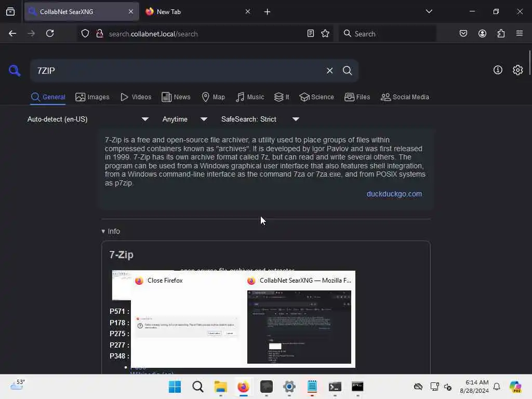List all tabs dropdown chevron
The image size is (532, 399).
(x=429, y=11)
